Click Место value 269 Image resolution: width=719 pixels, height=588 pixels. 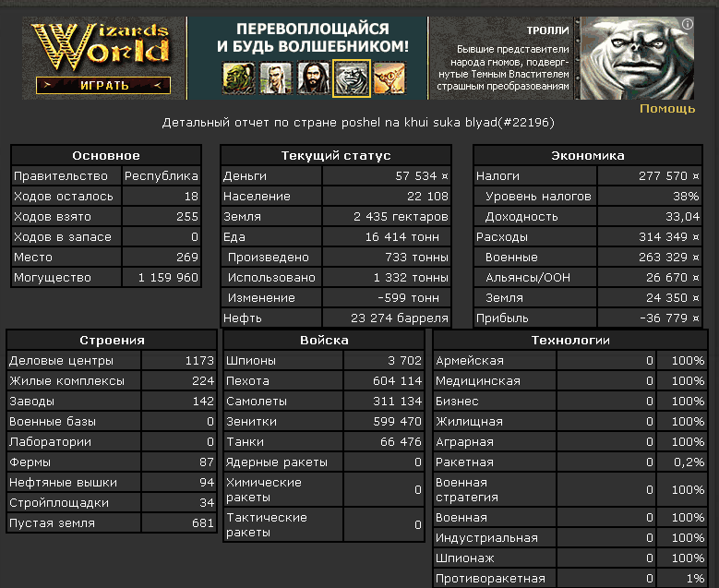pos(187,257)
